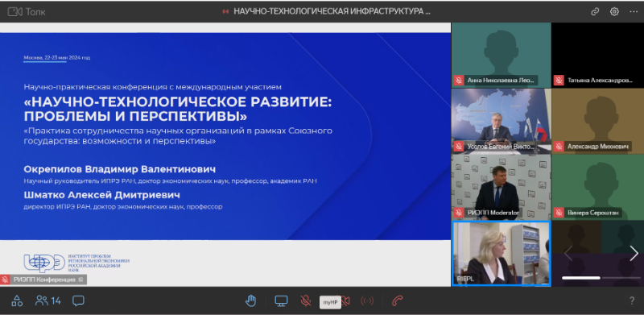644x315 pixels.
Task: Click muted mic icon on Анна Николаевна tile
Action: pos(459,81)
